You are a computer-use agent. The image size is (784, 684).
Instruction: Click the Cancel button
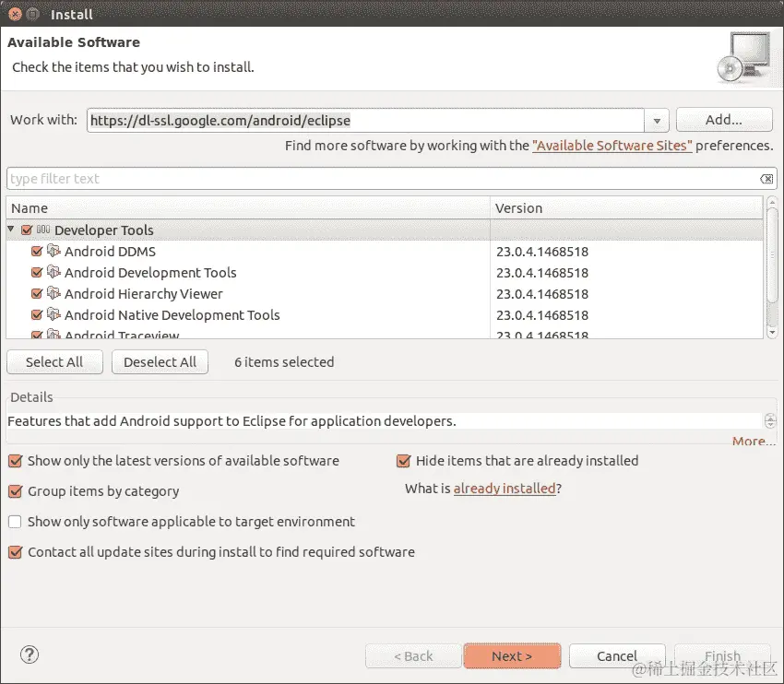pos(617,655)
